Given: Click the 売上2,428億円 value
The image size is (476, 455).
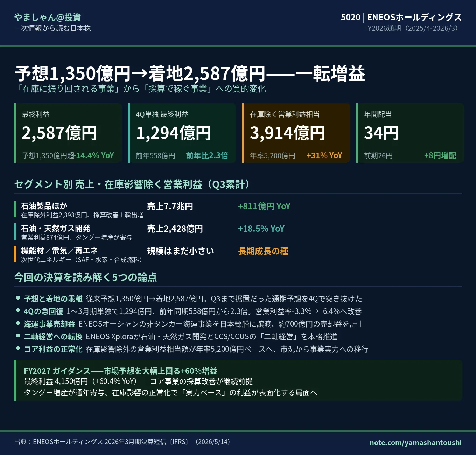Looking at the screenshot, I should point(175,229).
